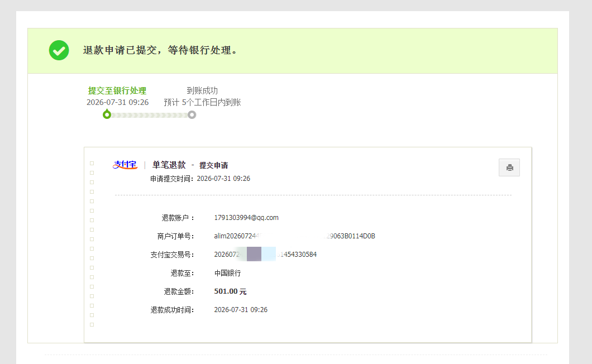Click the 支付宝交易号 label
Viewport: 592px width, 364px height.
pyautogui.click(x=172, y=255)
